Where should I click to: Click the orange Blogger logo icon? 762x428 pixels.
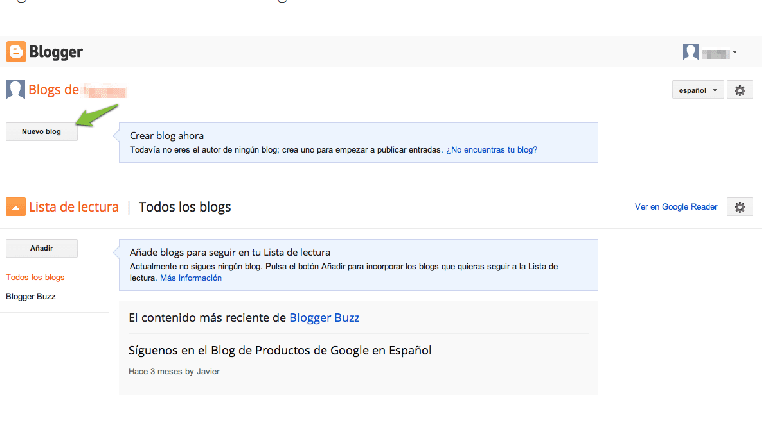coord(16,51)
